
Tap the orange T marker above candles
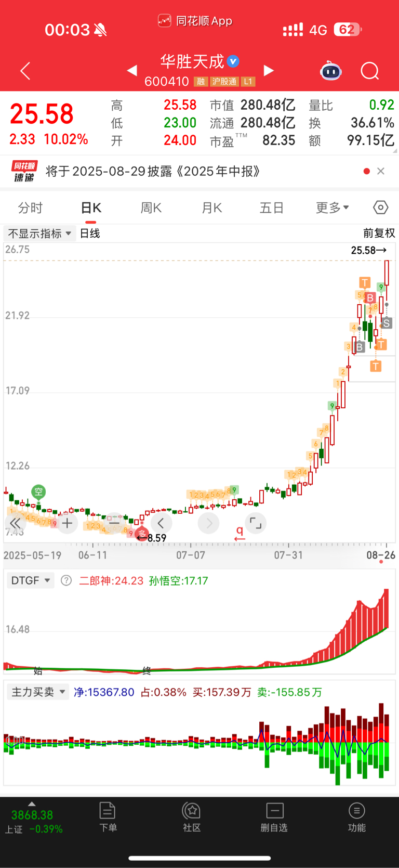(x=365, y=282)
